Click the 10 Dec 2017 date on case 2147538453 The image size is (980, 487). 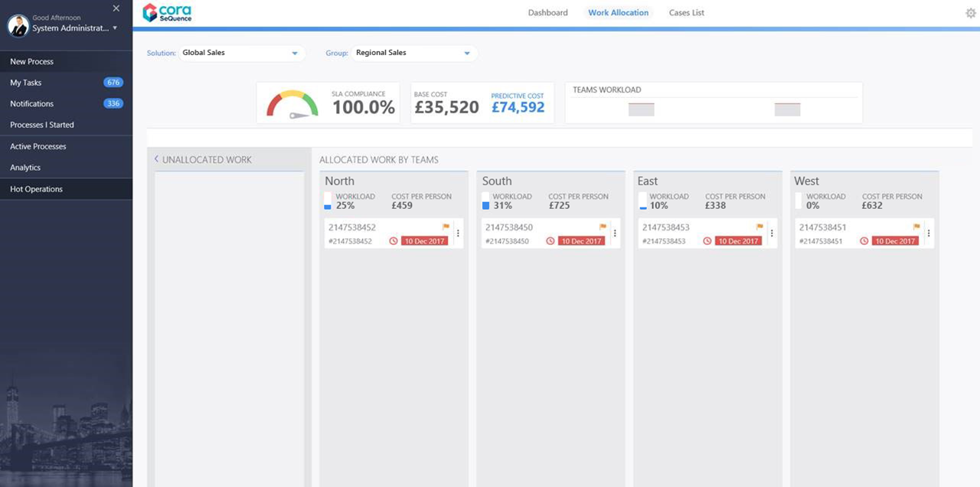pos(739,240)
